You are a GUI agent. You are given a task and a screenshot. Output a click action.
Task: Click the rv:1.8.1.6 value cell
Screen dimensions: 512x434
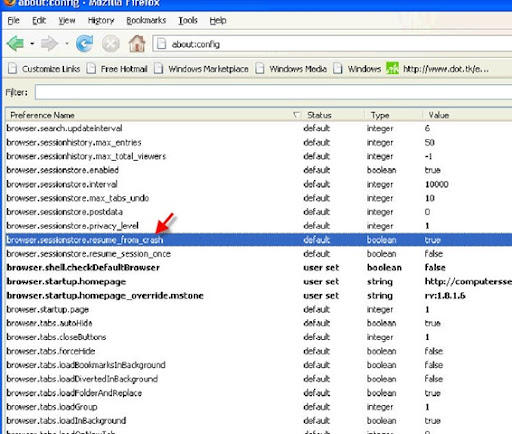445,296
